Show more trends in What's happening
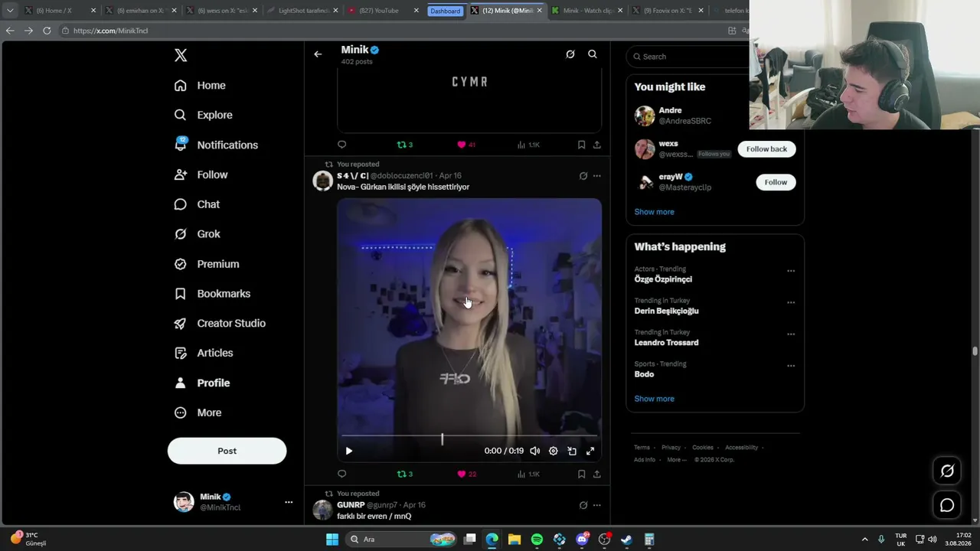 coord(654,399)
